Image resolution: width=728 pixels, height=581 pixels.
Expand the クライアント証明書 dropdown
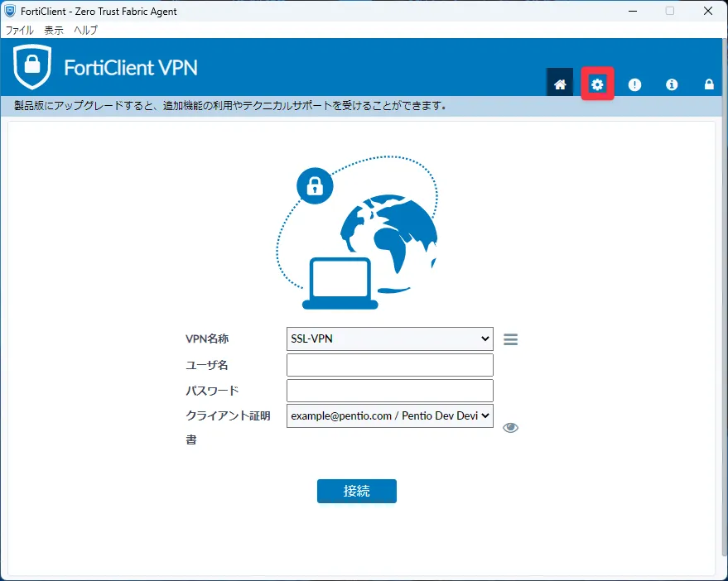click(389, 415)
